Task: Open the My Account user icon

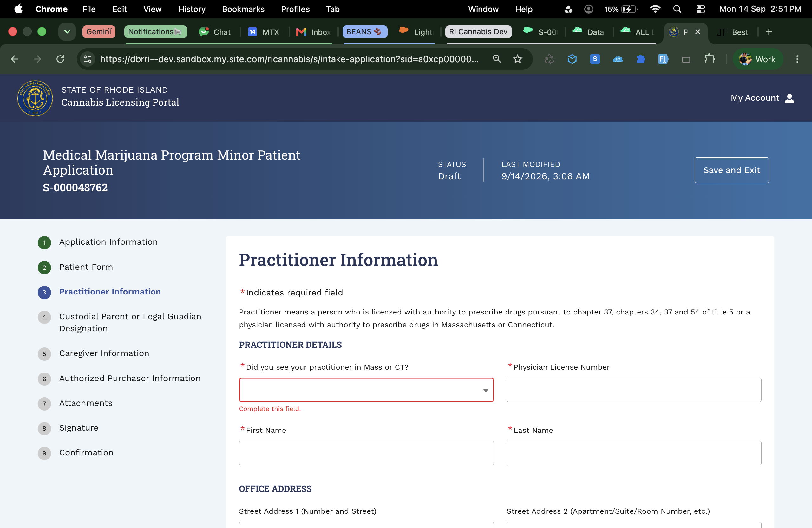Action: 789,98
